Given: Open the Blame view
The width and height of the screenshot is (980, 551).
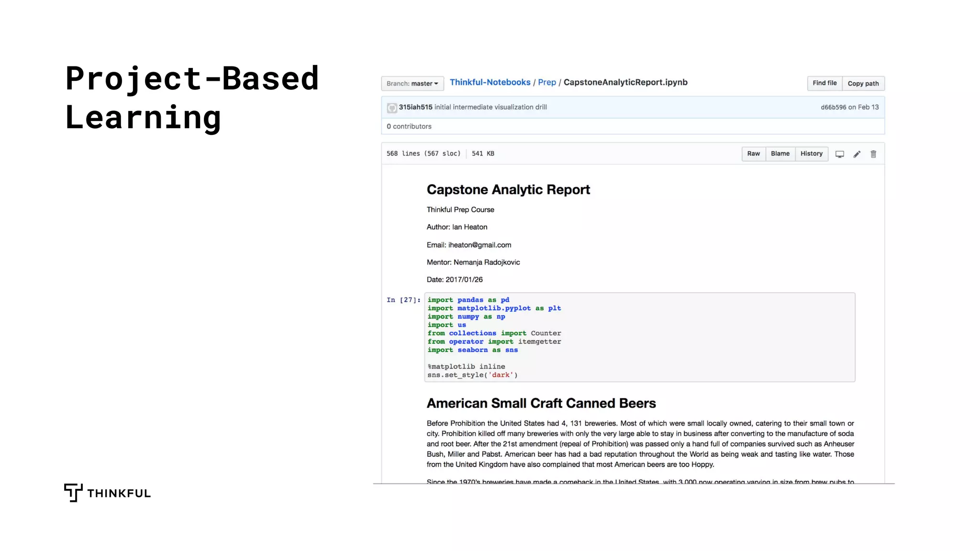Looking at the screenshot, I should [x=780, y=154].
